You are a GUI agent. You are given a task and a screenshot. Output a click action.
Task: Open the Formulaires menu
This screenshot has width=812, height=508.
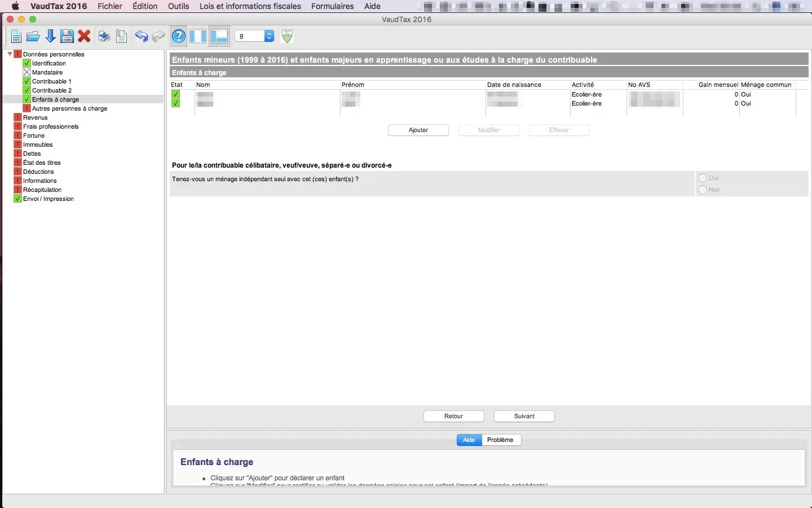click(333, 6)
